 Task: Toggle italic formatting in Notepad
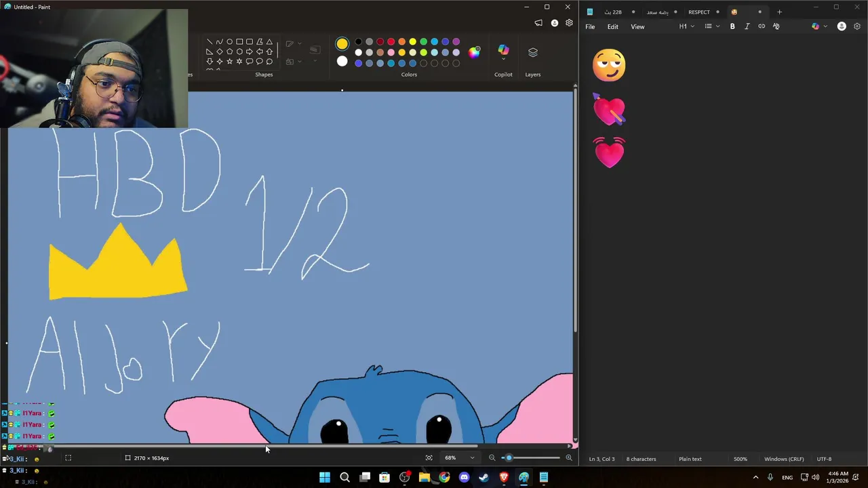(747, 26)
